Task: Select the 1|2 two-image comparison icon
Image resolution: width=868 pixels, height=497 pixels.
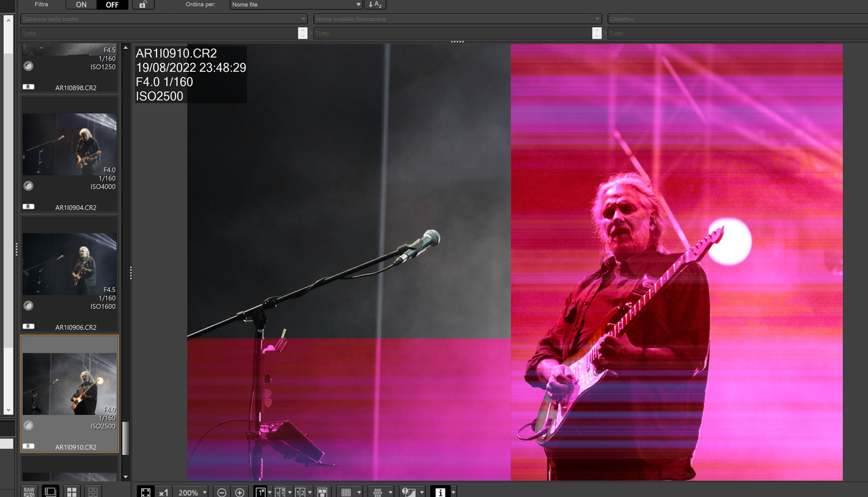Action: 300,492
